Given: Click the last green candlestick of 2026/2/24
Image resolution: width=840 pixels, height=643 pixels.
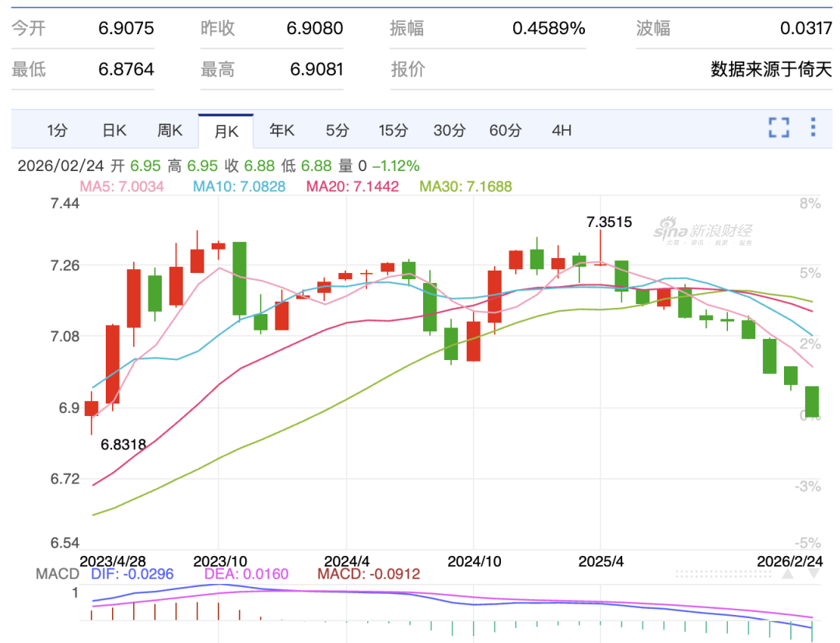Looking at the screenshot, I should 812,401.
